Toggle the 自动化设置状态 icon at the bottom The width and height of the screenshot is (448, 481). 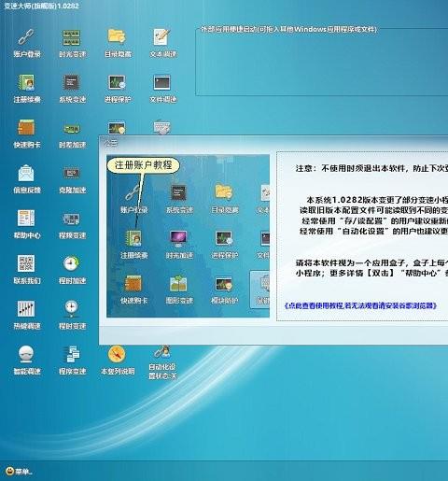click(162, 352)
